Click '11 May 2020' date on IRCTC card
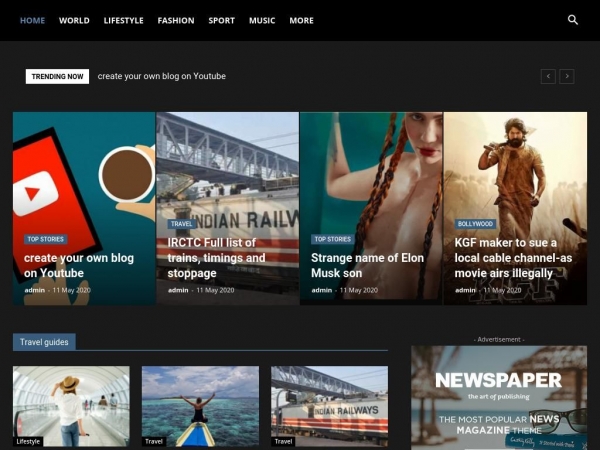This screenshot has width=600, height=450. pos(215,290)
